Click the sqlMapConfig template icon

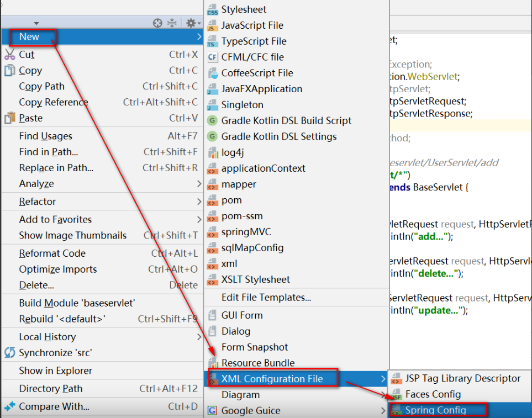(x=212, y=248)
